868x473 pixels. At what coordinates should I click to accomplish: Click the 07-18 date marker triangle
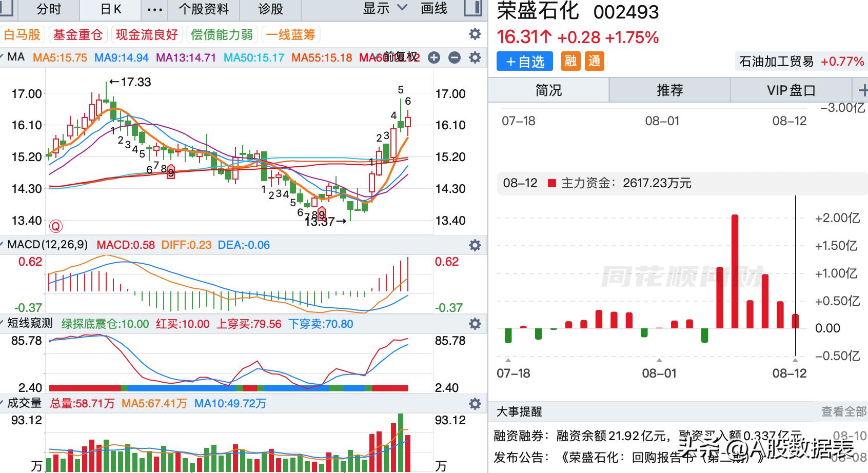pos(508,360)
